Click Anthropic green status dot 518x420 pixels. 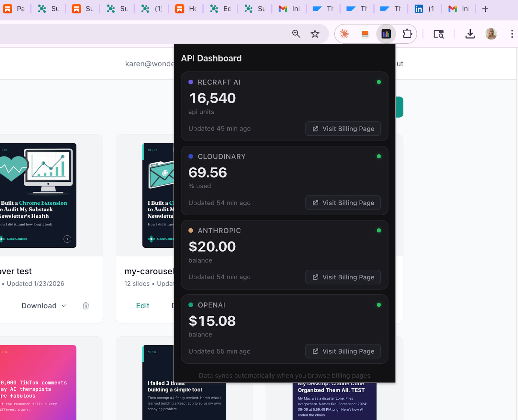(379, 231)
